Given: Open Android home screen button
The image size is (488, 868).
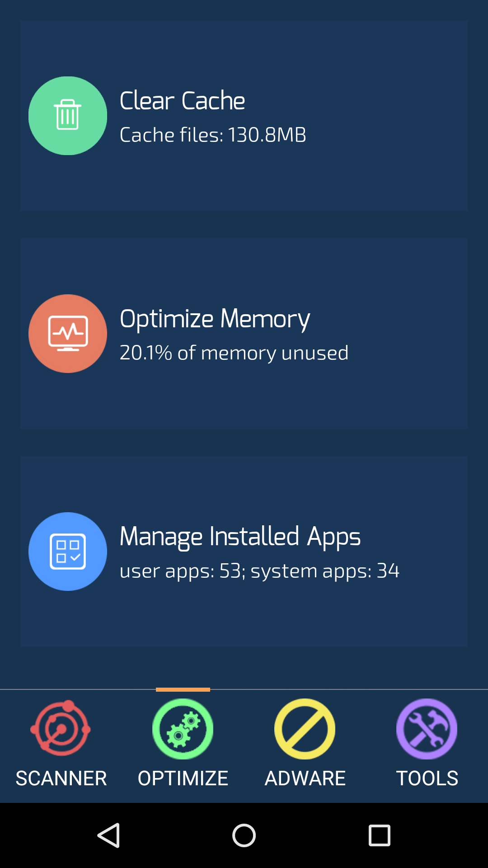Looking at the screenshot, I should click(244, 835).
